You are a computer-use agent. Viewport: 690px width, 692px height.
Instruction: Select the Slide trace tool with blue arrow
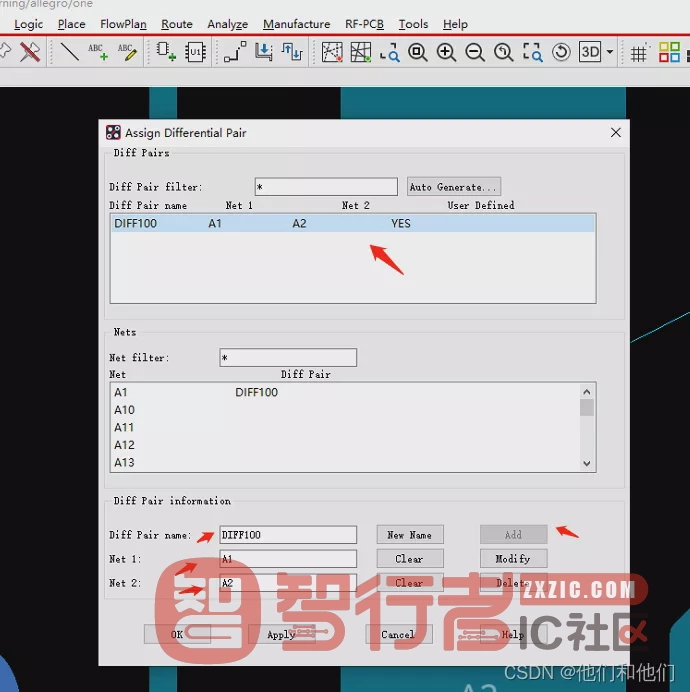point(264,52)
